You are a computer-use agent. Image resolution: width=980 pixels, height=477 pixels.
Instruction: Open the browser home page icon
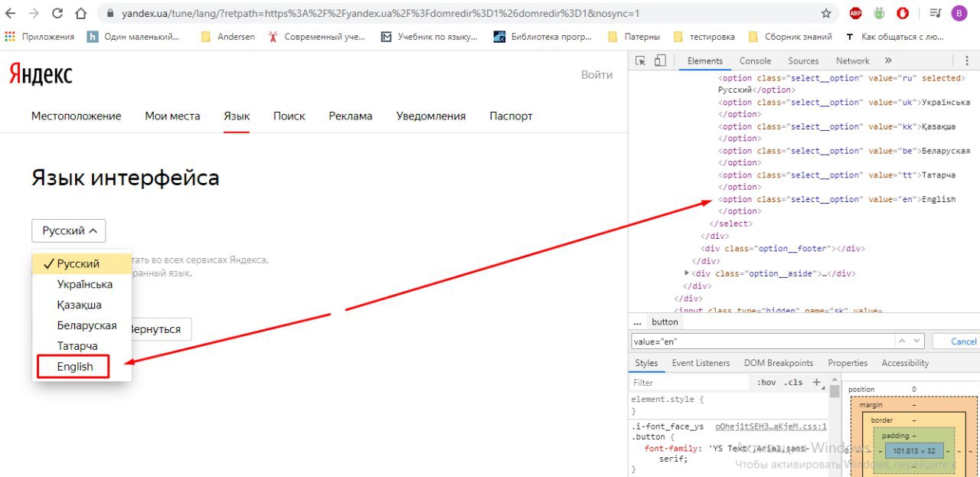coord(81,13)
